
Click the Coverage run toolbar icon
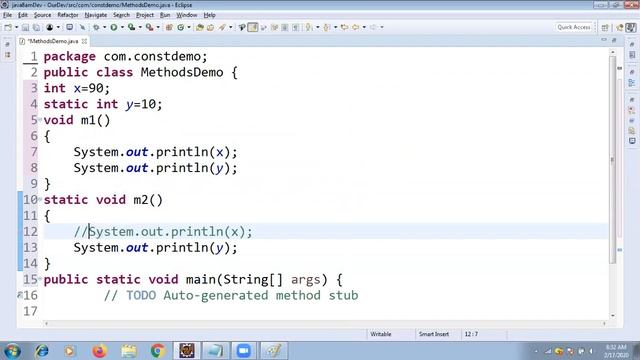click(131, 27)
